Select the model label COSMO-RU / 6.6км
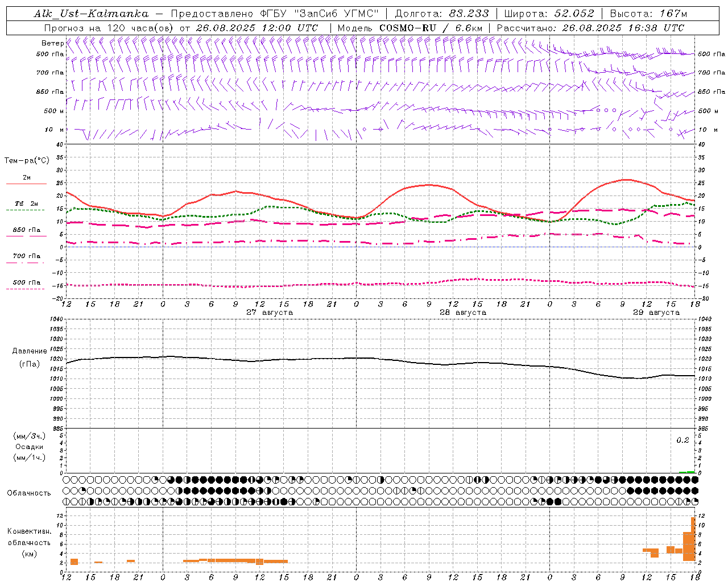This screenshot has width=728, height=582. pos(431,28)
